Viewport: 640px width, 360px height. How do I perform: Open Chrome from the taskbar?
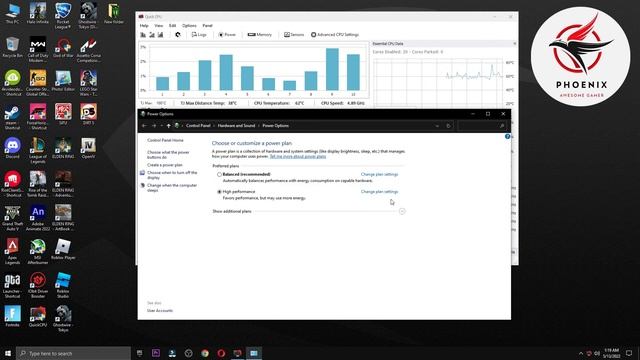(205, 353)
